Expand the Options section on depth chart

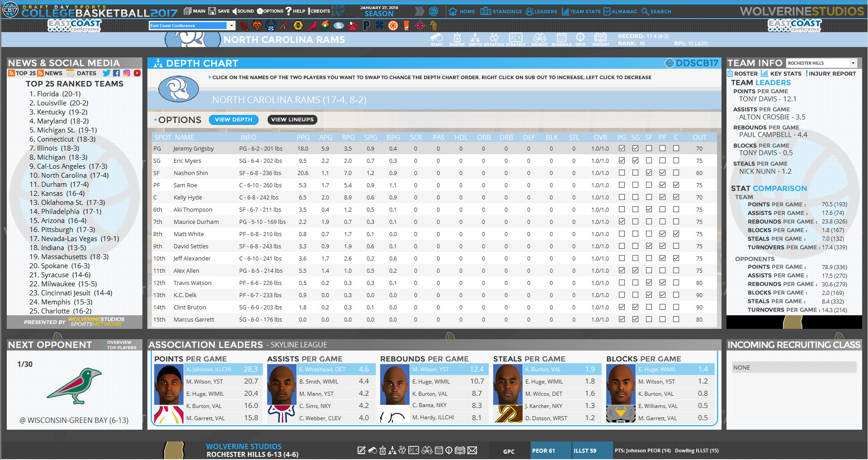pos(178,119)
